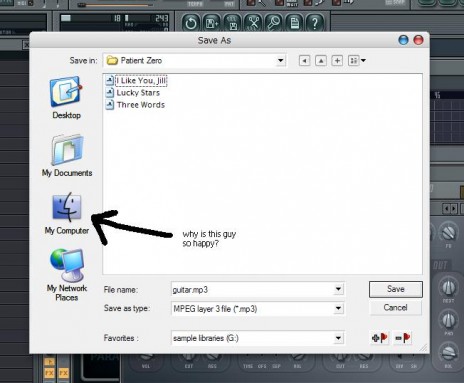Click the question mark help icon in FL Studio
464x383 pixels.
[x=315, y=23]
